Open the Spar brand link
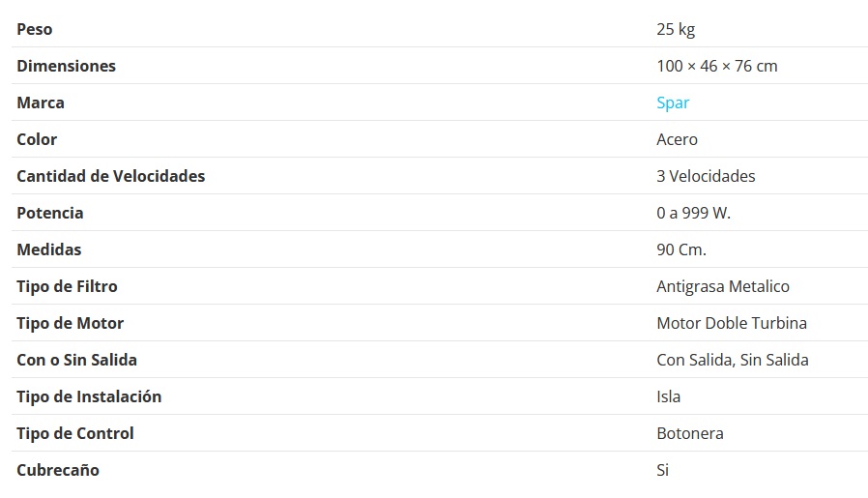The image size is (868, 498). pos(673,103)
